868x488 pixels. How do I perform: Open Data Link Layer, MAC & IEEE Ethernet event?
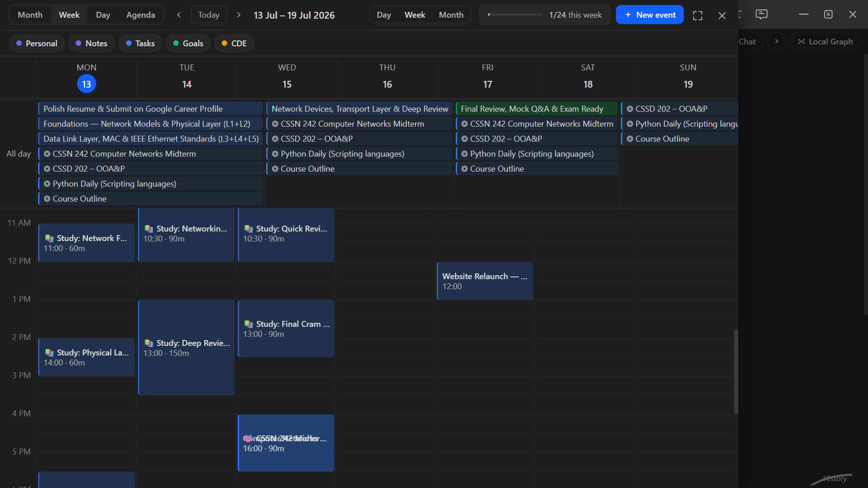(151, 139)
